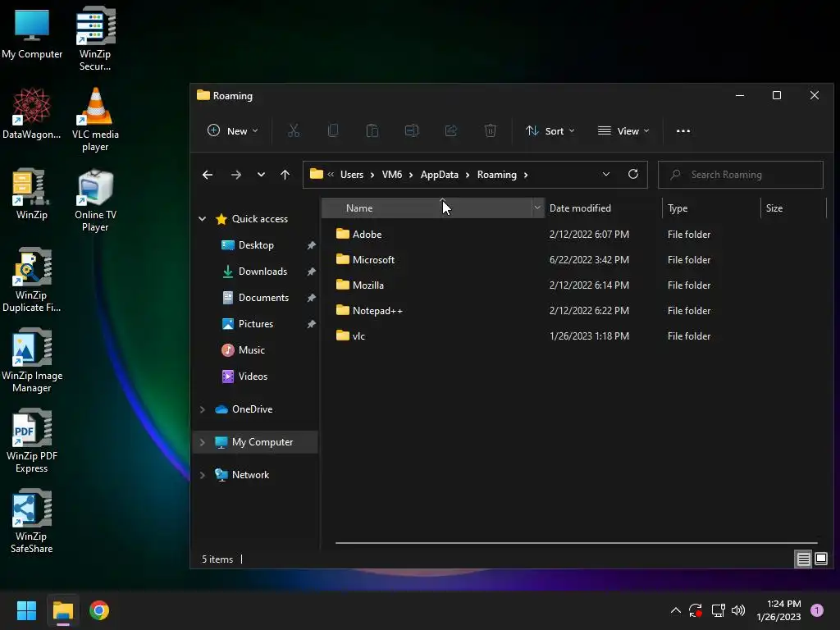Screen dimensions: 840x630
Task: Click the Rename icon in toolbar
Action: click(x=412, y=130)
